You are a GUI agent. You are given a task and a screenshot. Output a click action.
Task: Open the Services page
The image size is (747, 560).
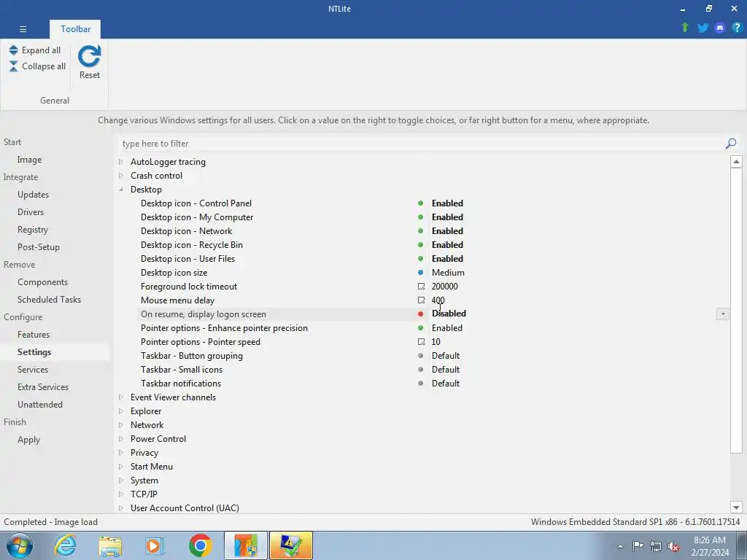coord(33,370)
